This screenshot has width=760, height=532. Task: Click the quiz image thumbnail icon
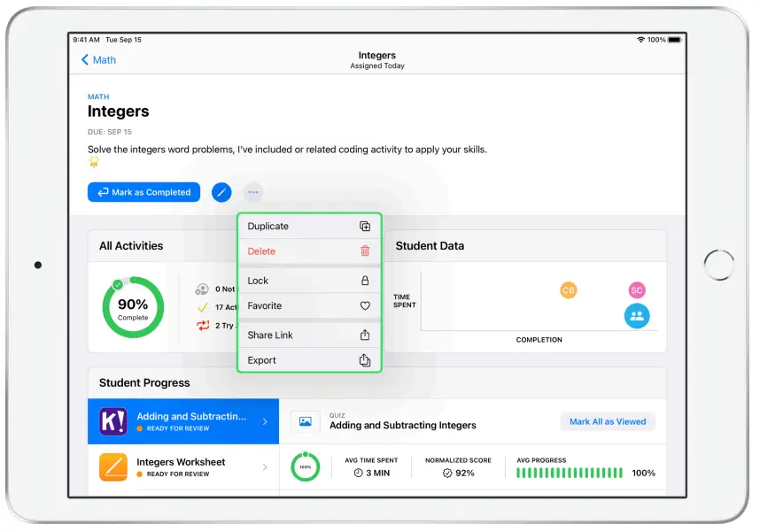point(306,421)
